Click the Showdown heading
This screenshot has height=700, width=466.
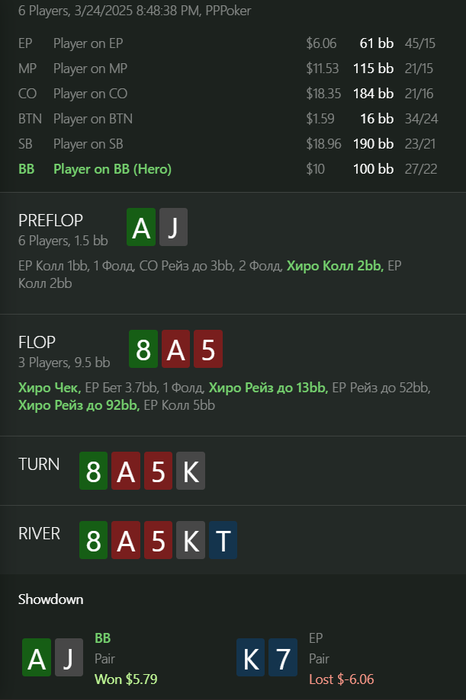tap(50, 599)
